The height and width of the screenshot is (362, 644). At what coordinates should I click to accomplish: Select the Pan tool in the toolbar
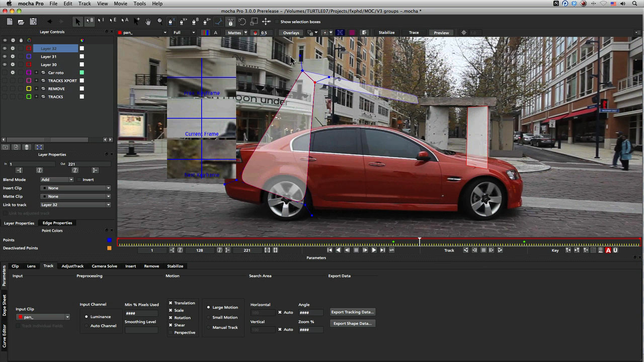tap(148, 22)
